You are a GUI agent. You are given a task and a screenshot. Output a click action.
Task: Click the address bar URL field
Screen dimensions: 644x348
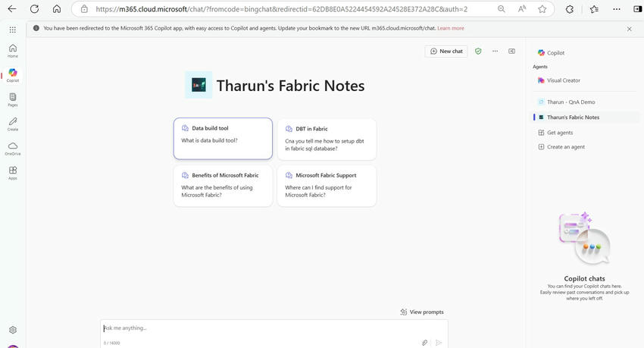[281, 9]
